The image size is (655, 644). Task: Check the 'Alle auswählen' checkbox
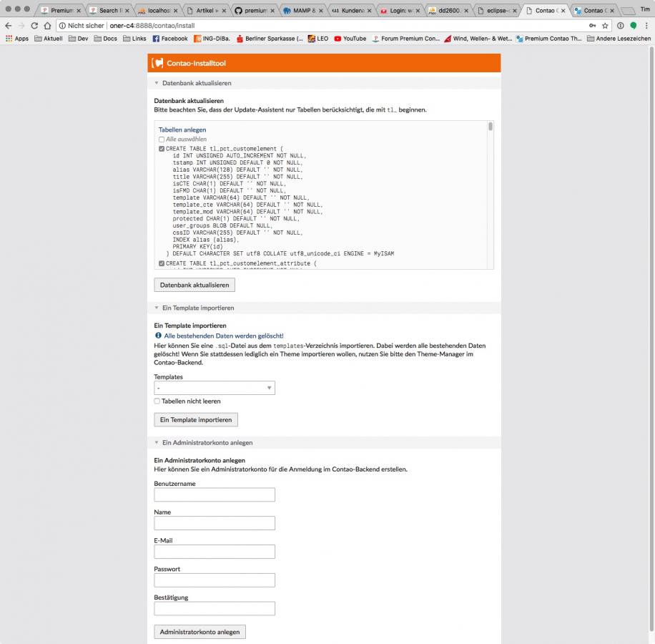pos(162,140)
